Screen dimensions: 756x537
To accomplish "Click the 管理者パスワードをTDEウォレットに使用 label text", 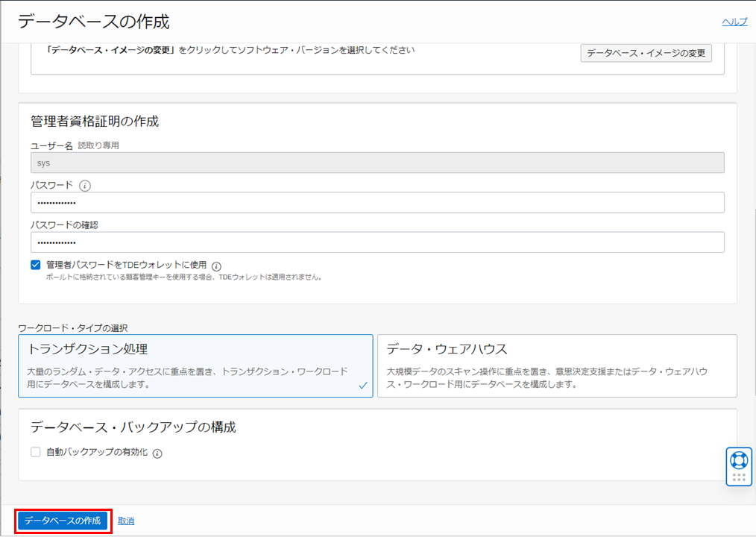I will click(126, 265).
